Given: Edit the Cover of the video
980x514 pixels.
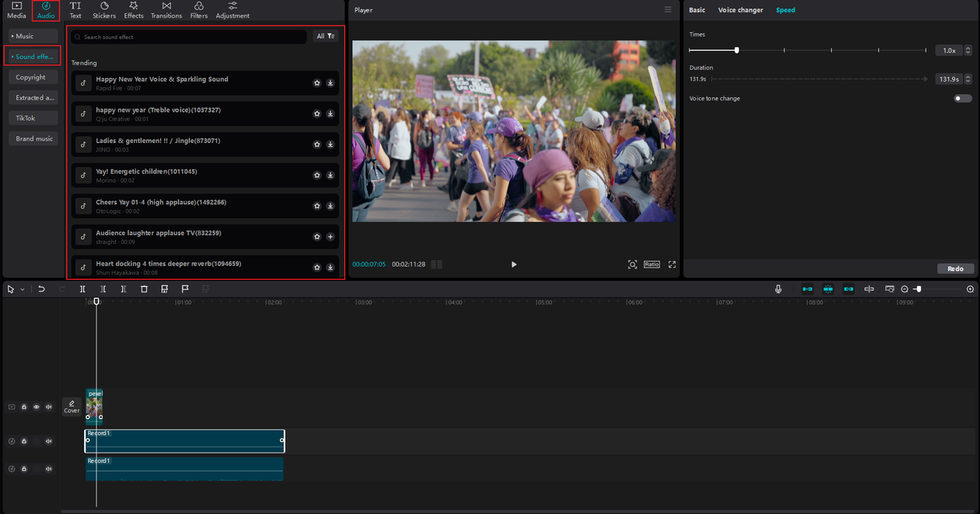Looking at the screenshot, I should point(71,407).
